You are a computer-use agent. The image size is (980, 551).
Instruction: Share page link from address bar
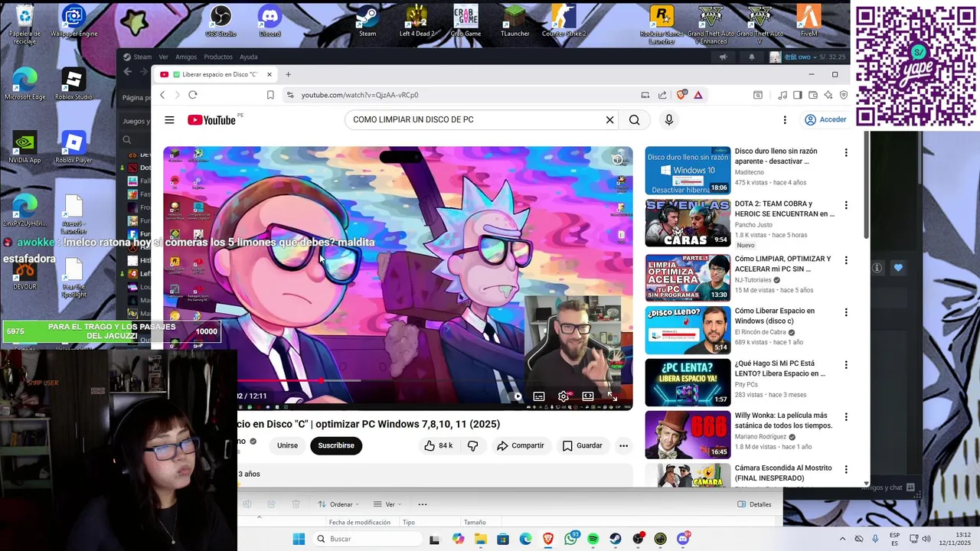click(x=662, y=95)
